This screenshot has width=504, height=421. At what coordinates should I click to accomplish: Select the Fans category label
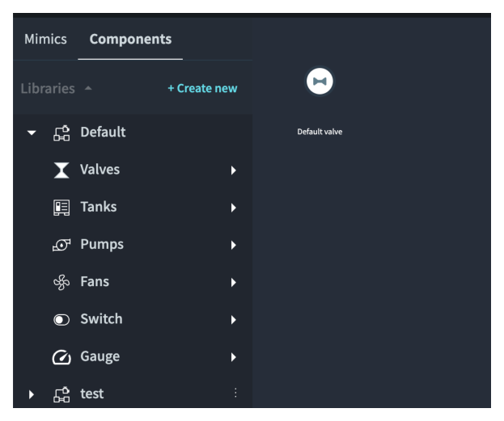[x=95, y=281]
